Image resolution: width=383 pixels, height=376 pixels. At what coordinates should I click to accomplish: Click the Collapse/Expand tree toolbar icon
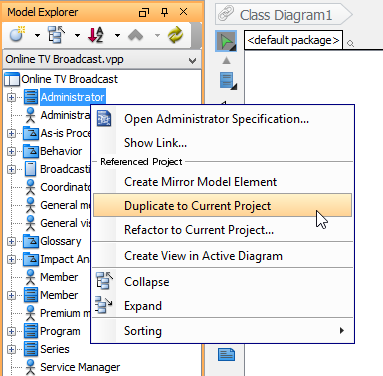coord(56,35)
